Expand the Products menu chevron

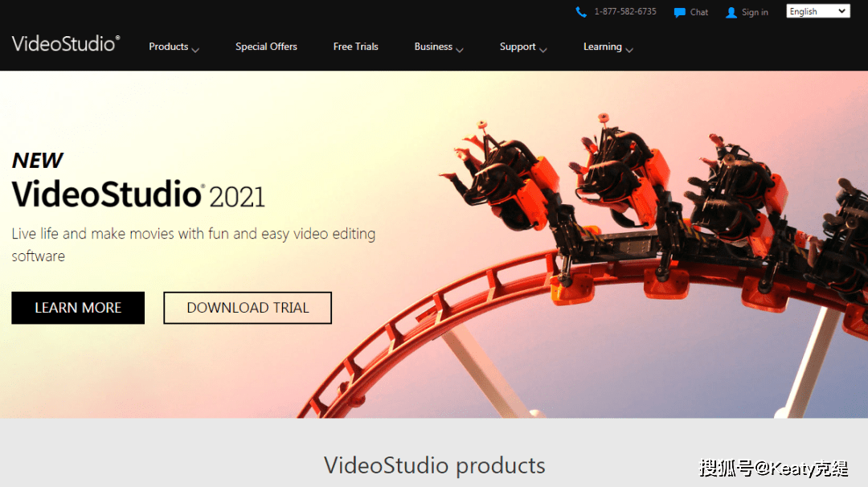tap(195, 49)
